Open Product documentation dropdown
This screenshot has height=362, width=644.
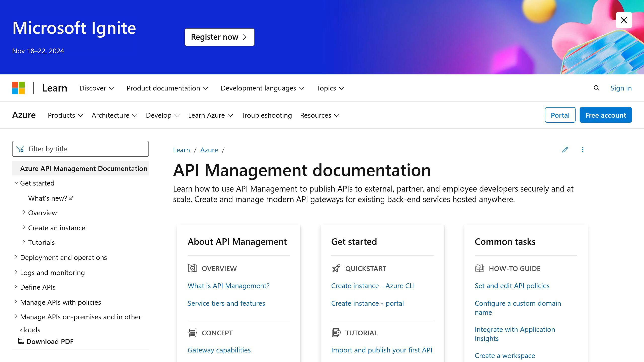point(167,88)
